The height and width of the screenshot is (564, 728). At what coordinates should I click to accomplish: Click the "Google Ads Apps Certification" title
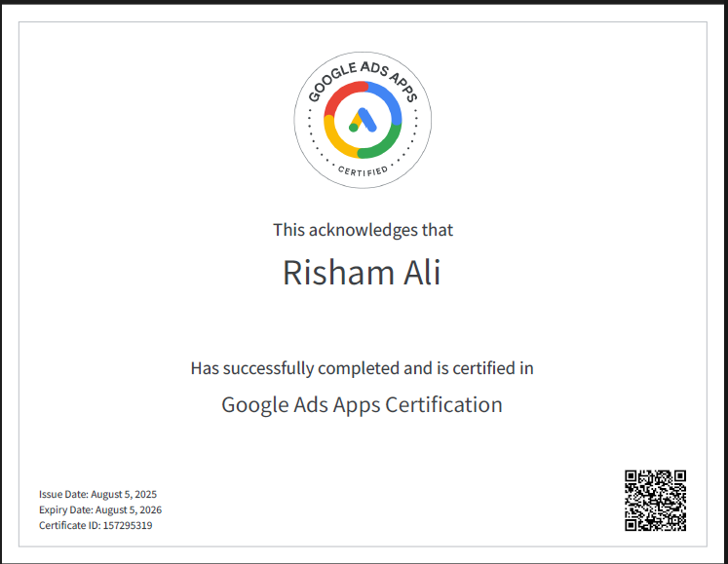(362, 404)
